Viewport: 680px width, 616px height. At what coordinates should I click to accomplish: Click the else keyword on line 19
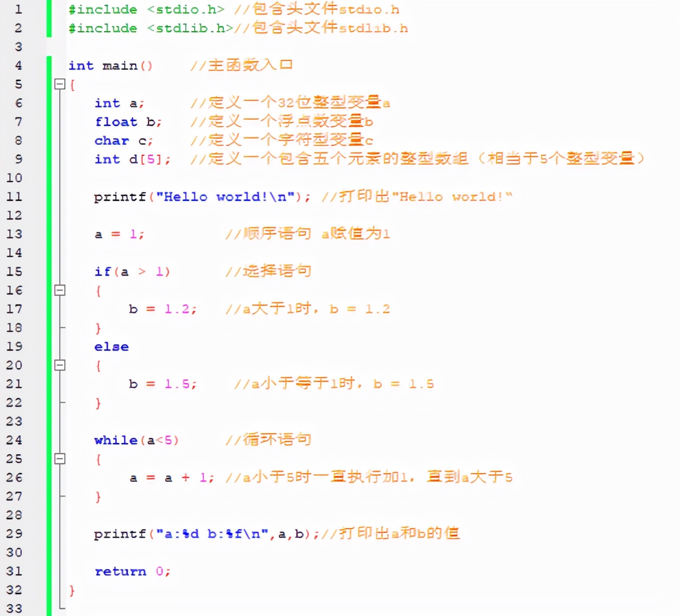click(111, 346)
